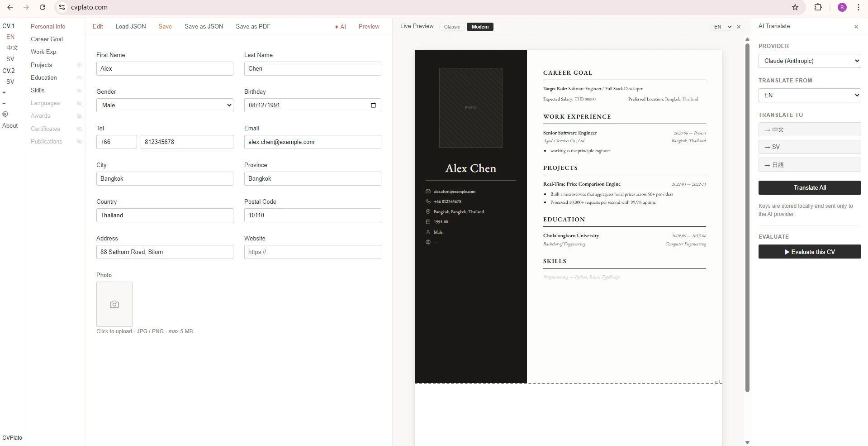
Task: Click Save as PDF
Action: click(253, 26)
